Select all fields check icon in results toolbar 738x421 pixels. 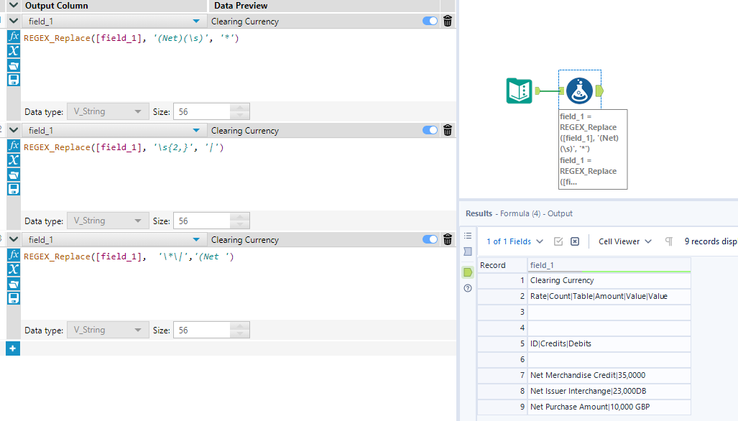tap(558, 242)
